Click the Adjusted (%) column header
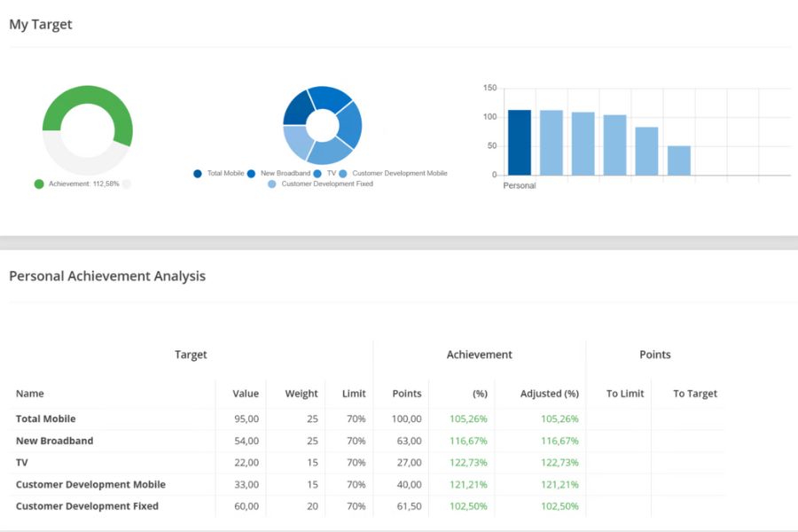 pyautogui.click(x=549, y=394)
